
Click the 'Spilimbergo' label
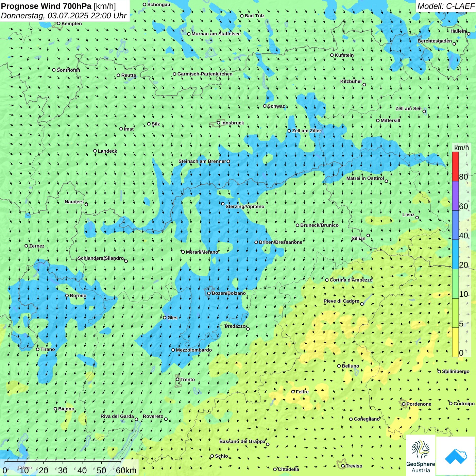tap(456, 371)
